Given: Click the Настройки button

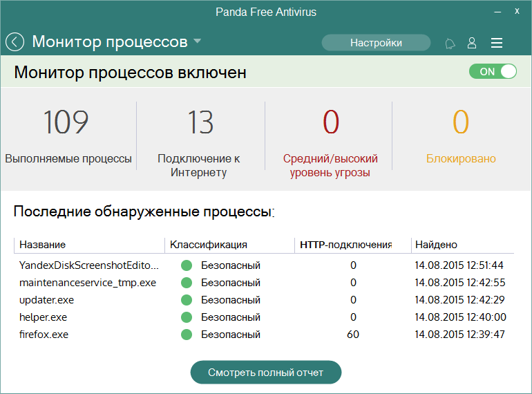Looking at the screenshot, I should pyautogui.click(x=376, y=43).
